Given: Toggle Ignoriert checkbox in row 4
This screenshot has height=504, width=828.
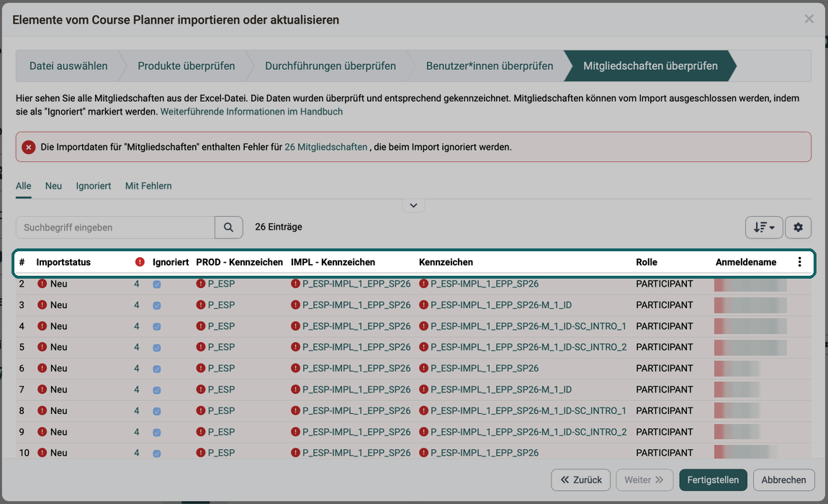Looking at the screenshot, I should click(x=157, y=326).
